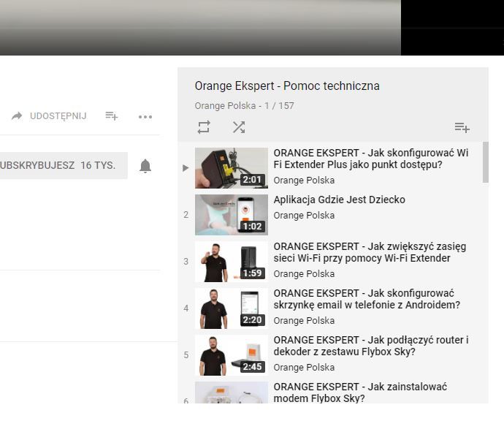
Task: Click thumbnail with 1:59 duration
Action: click(231, 262)
